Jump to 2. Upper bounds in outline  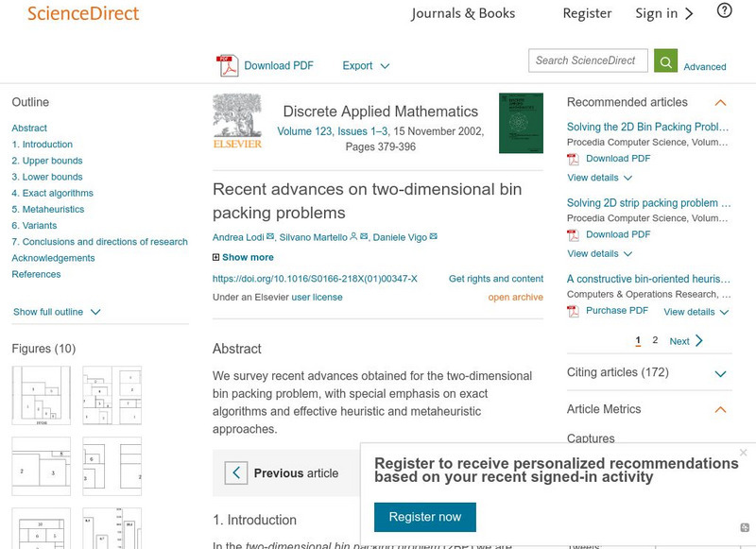pyautogui.click(x=46, y=161)
